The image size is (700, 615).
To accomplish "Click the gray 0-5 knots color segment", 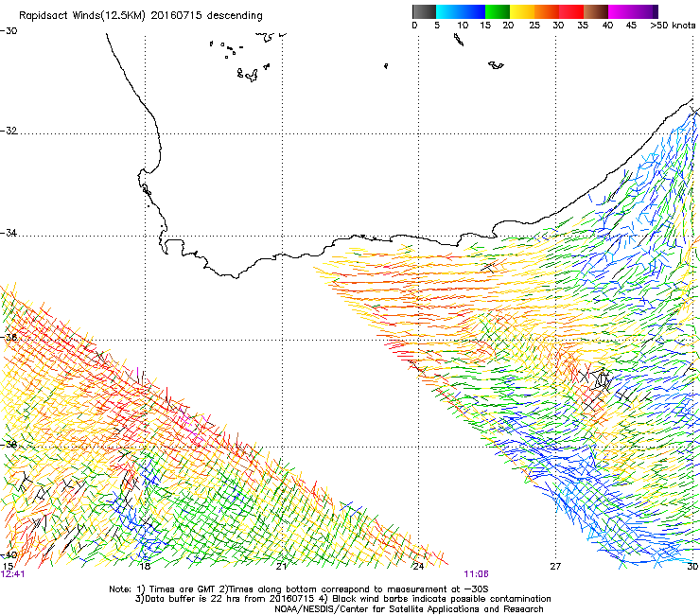I will coord(424,11).
